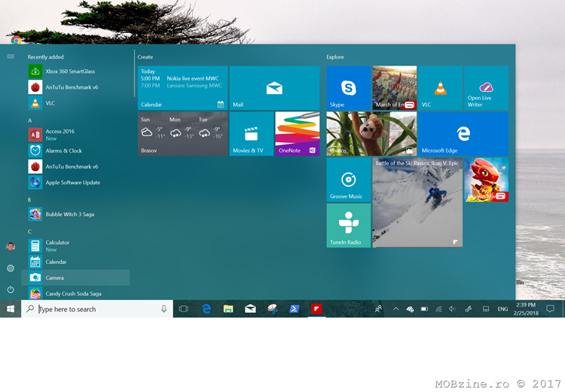Click the letter A section header
565x392 pixels.
click(x=30, y=120)
